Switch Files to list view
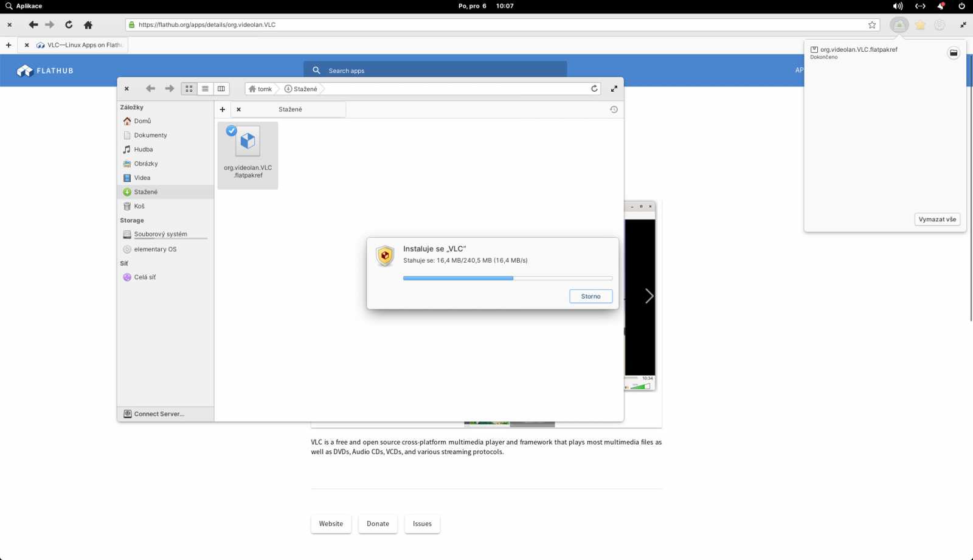This screenshot has height=560, width=973. pos(205,89)
